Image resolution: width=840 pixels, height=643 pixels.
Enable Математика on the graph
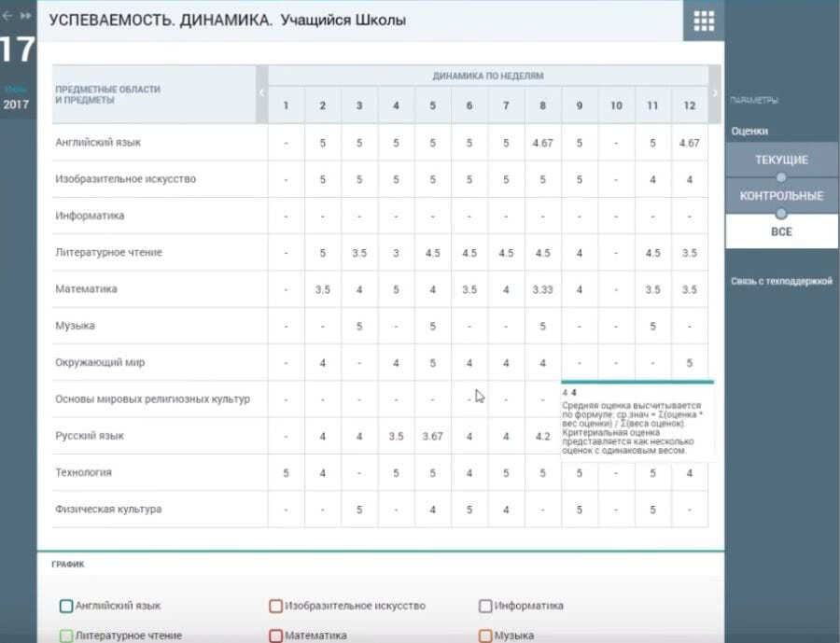click(275, 636)
